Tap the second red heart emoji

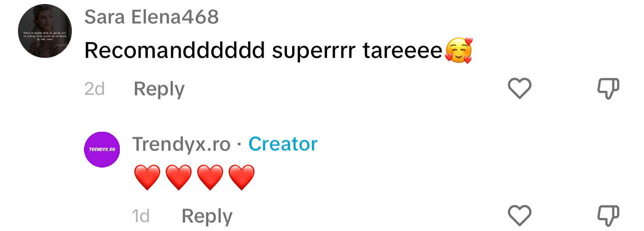pos(179,177)
